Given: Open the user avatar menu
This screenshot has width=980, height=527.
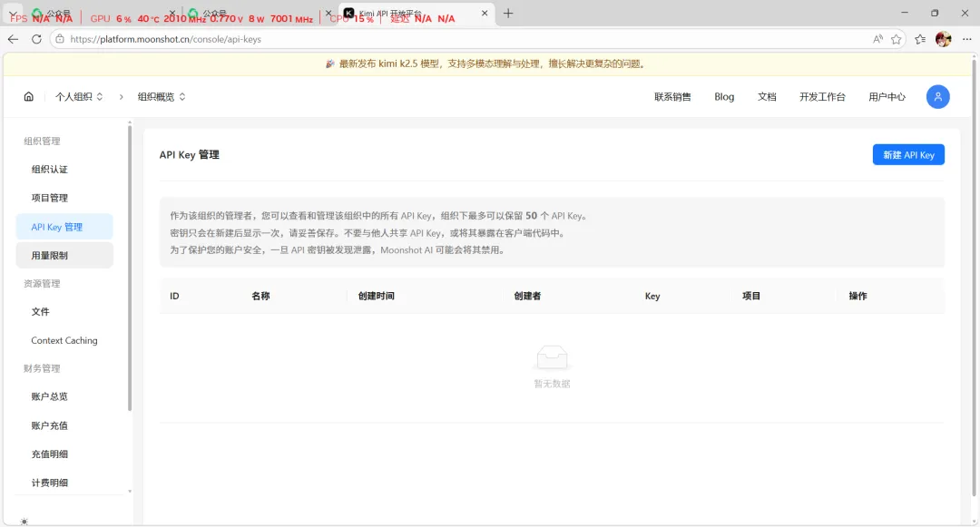Looking at the screenshot, I should (x=937, y=97).
